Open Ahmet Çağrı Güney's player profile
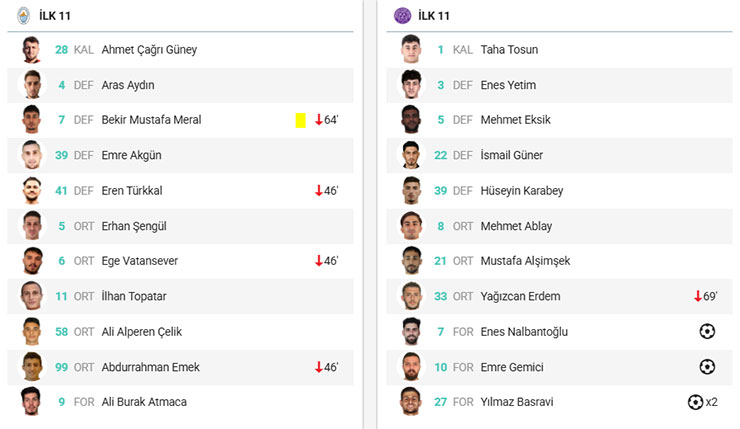 (149, 50)
